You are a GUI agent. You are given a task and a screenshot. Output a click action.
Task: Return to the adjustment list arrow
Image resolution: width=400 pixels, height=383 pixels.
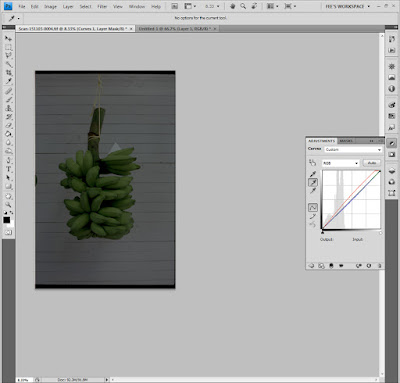[x=311, y=266]
